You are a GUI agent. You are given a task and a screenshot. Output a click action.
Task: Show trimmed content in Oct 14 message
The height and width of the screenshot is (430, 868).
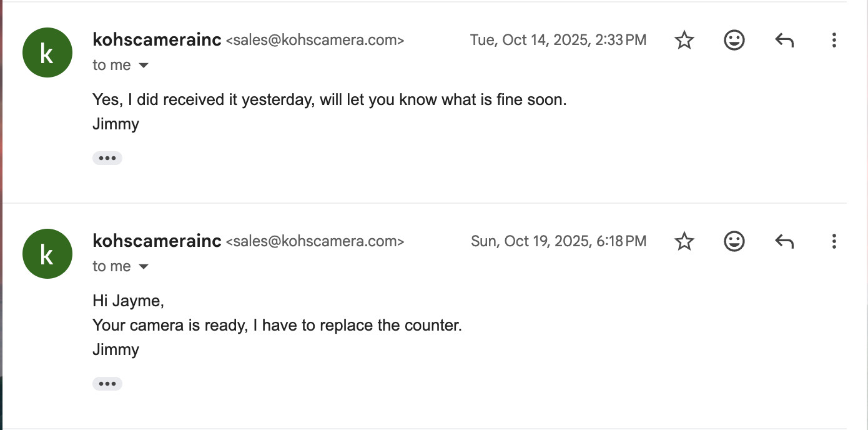click(107, 158)
